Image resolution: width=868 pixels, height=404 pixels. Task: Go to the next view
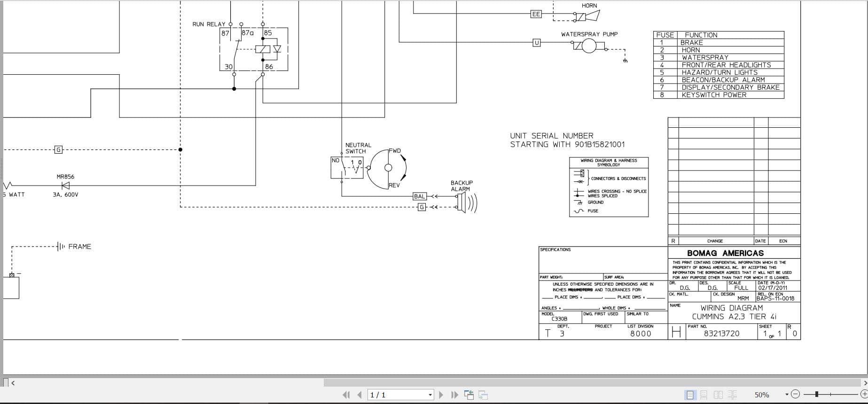click(x=483, y=395)
